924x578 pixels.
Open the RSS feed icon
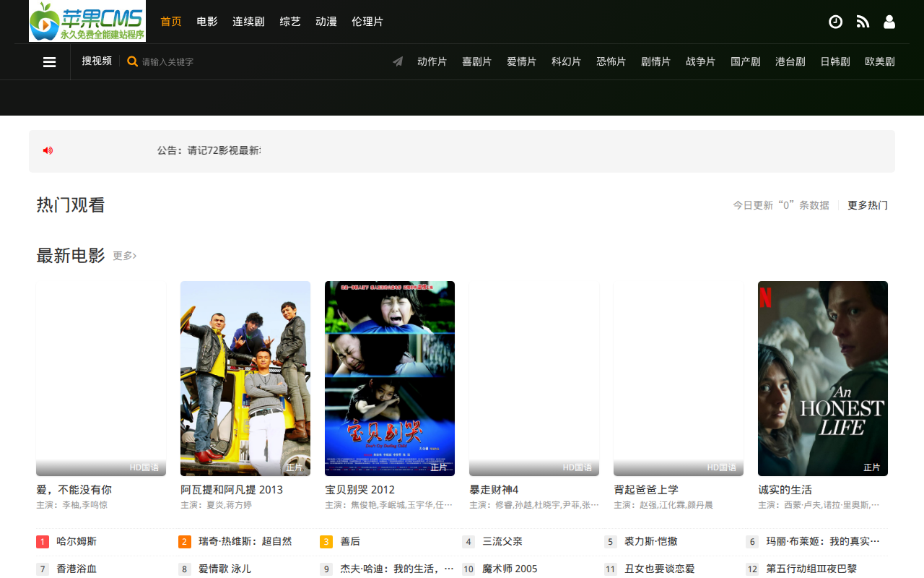click(x=863, y=22)
